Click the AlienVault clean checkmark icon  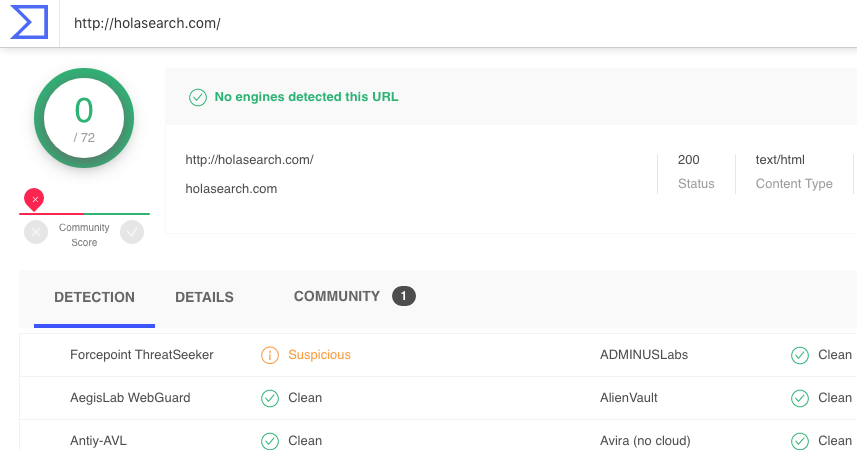click(x=800, y=398)
